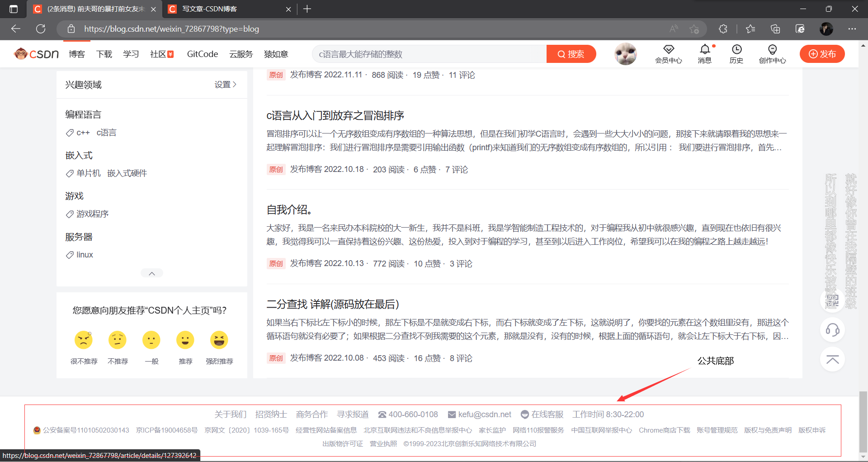Open the 博客 nav item

click(77, 54)
